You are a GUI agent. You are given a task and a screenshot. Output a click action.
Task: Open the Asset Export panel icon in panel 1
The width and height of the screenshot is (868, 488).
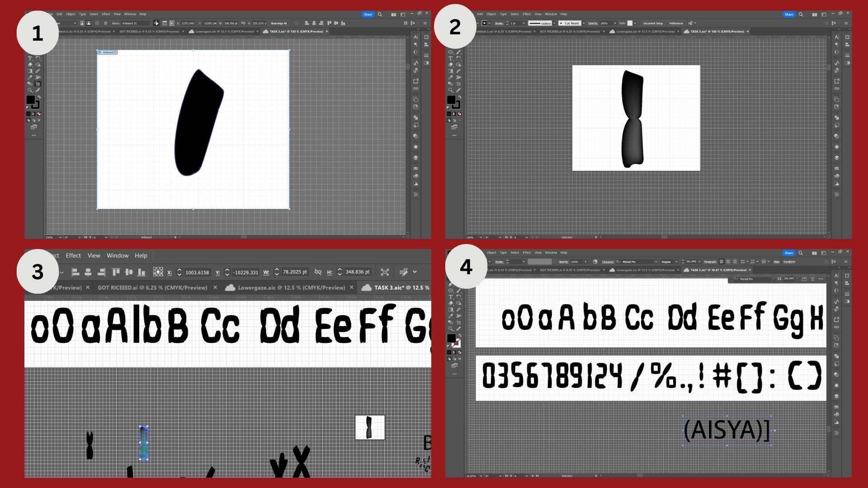(415, 81)
